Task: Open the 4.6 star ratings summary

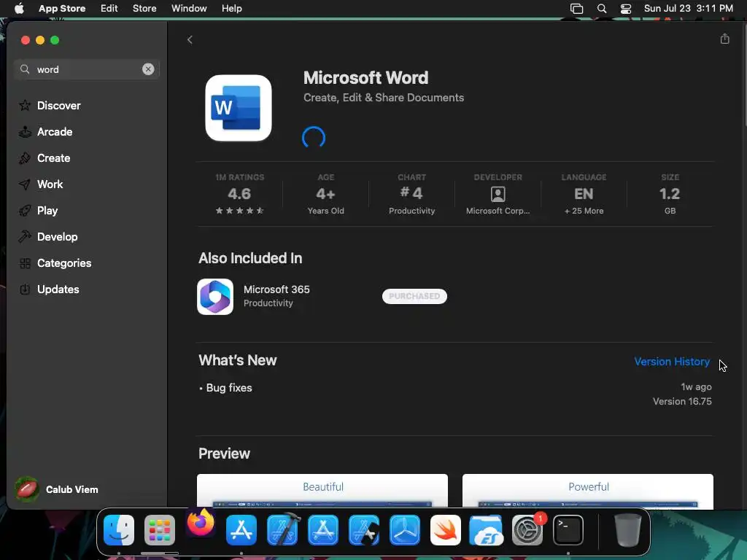Action: pos(239,195)
